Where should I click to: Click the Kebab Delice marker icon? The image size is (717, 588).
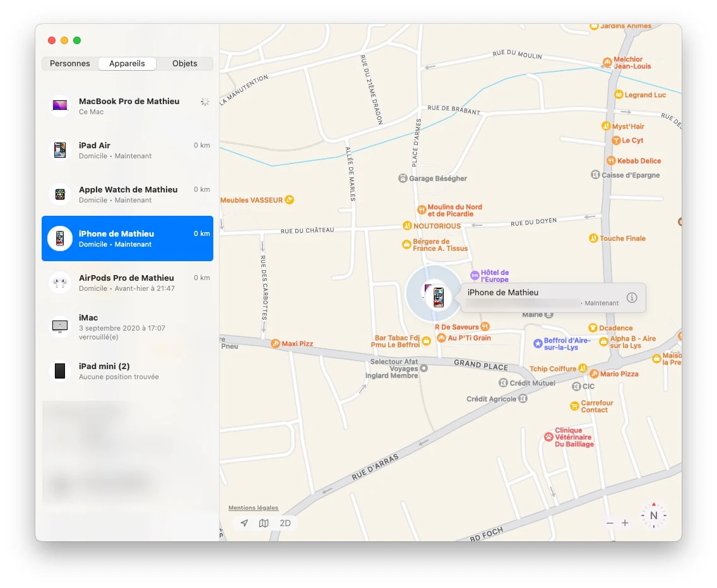click(x=611, y=160)
